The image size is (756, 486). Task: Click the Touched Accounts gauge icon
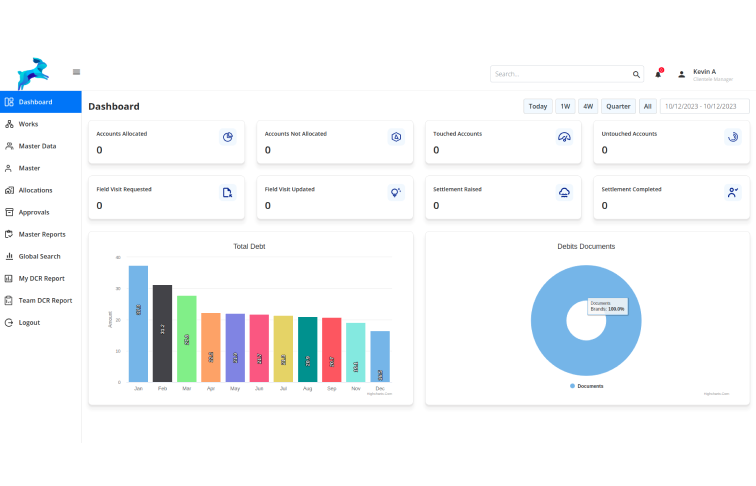pyautogui.click(x=564, y=137)
